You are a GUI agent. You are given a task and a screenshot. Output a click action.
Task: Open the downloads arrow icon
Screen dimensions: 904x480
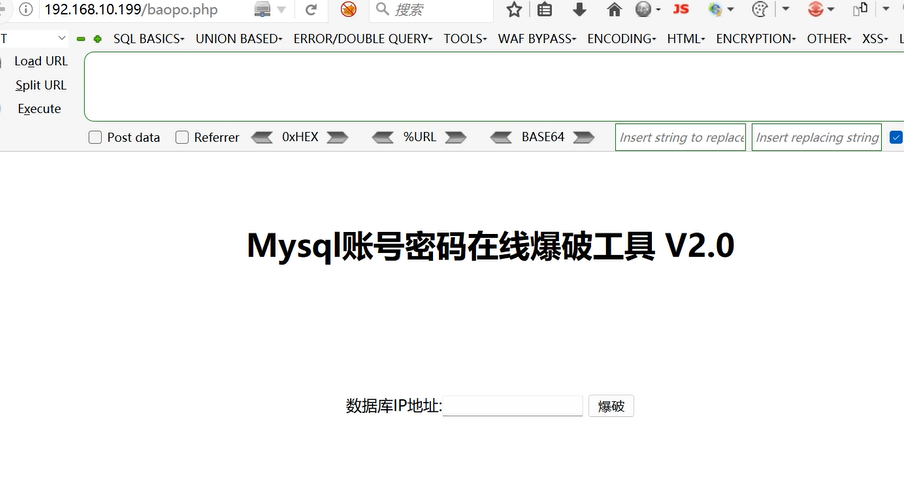[579, 10]
